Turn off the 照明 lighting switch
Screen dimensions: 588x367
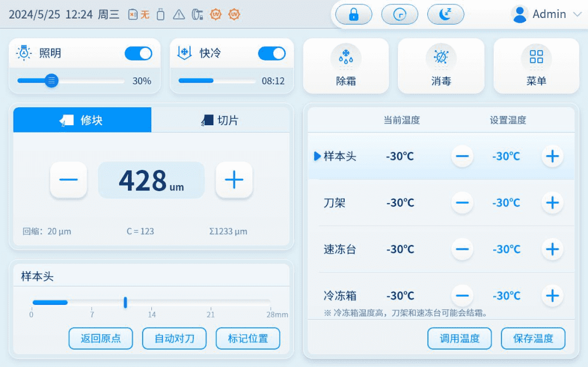pyautogui.click(x=138, y=53)
